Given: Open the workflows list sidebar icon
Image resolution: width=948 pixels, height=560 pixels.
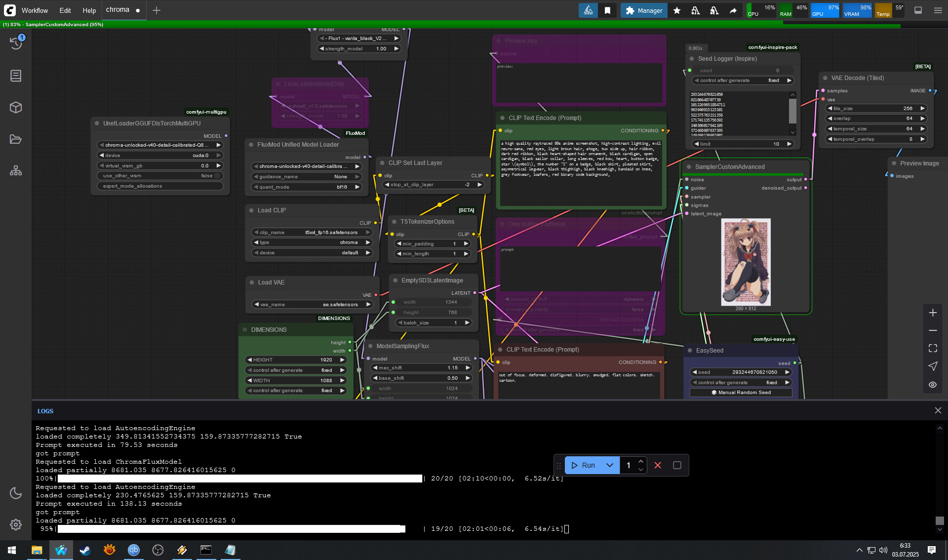Looking at the screenshot, I should [x=16, y=76].
